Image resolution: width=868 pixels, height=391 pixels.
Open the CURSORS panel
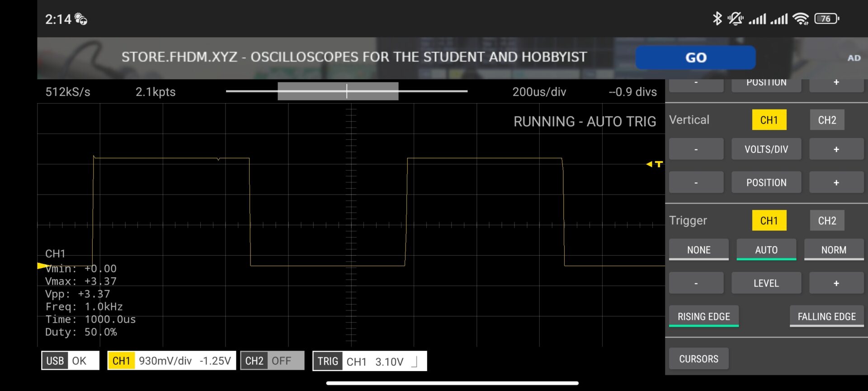click(x=698, y=359)
